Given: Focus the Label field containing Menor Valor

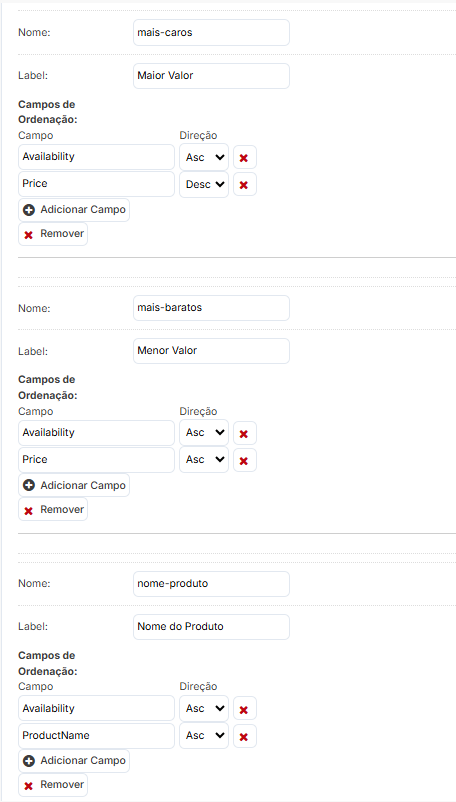Looking at the screenshot, I should (211, 351).
